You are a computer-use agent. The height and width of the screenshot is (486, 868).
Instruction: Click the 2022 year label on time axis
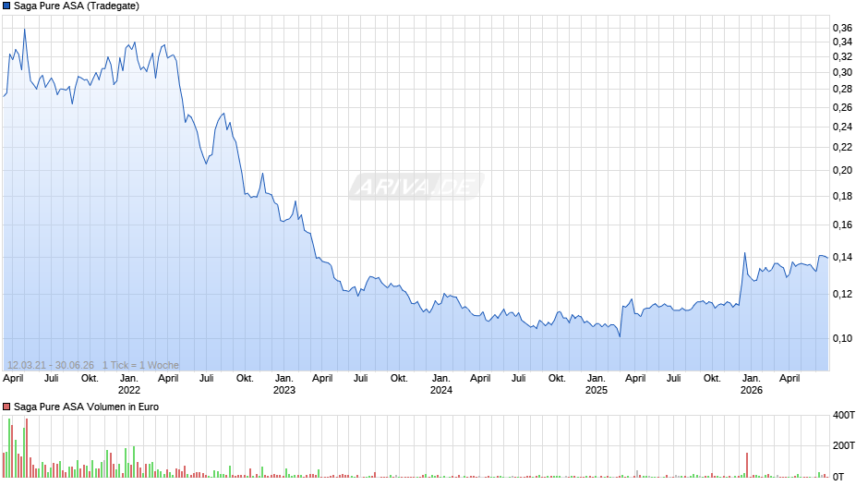(x=129, y=390)
